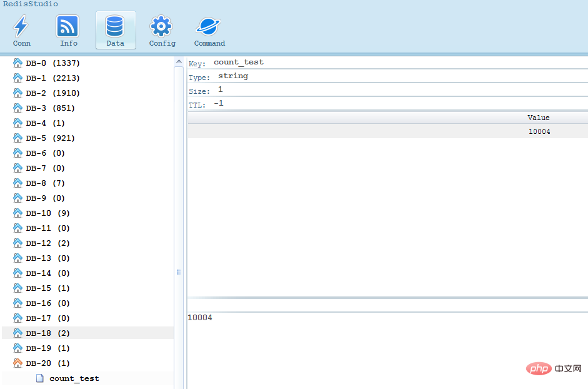588x389 pixels.
Task: Select database DB-12 (2)
Action: point(47,243)
